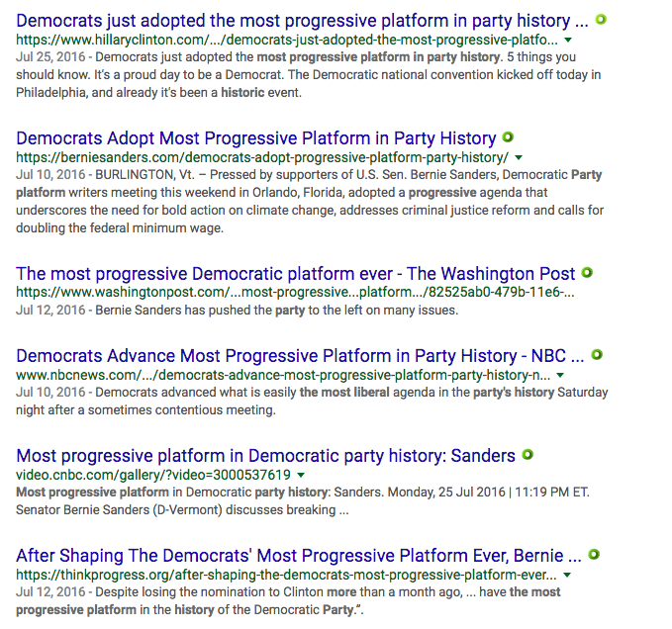Viewport: 672px width, 629px height.
Task: Expand dropdown arrow next to hillaryclinton.com URL
Action: click(568, 41)
